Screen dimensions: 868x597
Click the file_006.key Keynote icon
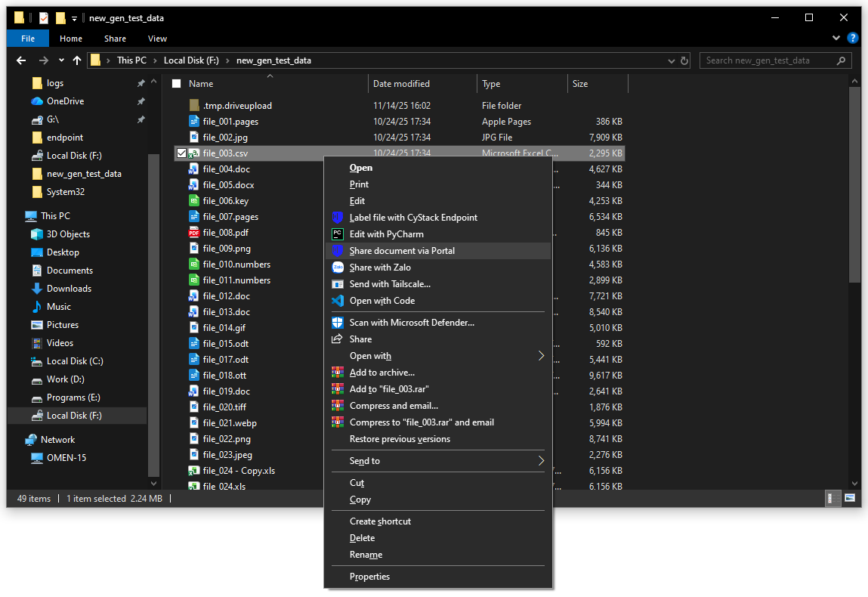pyautogui.click(x=193, y=200)
